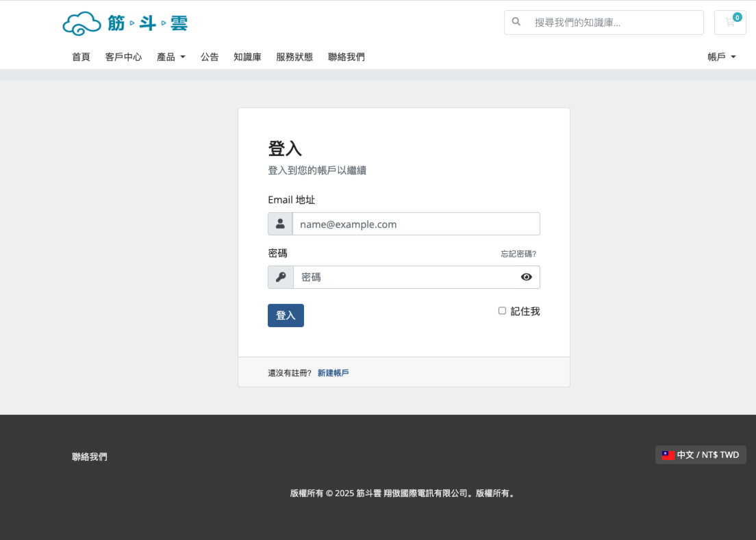Check the 記住我 checkbox
Viewport: 756px width, 540px height.
502,311
